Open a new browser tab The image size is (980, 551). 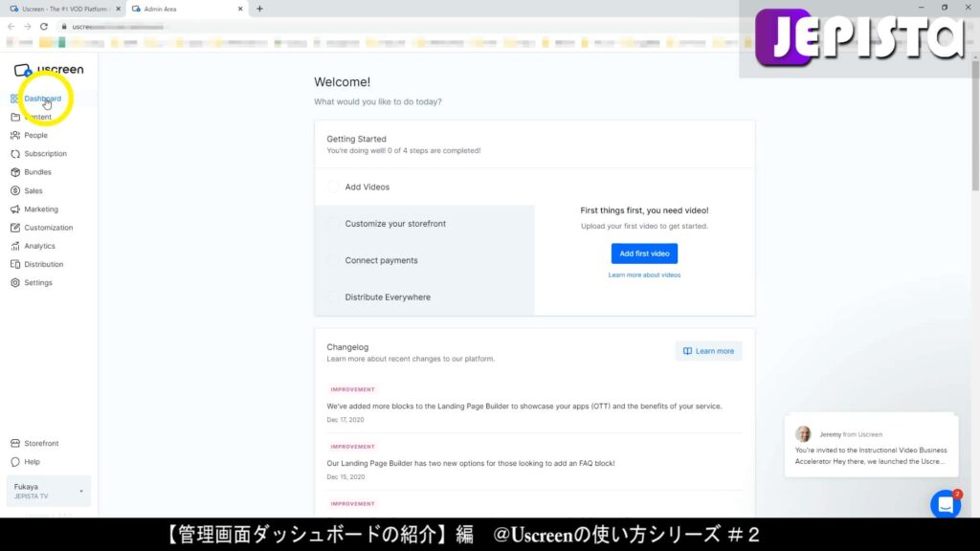point(260,9)
